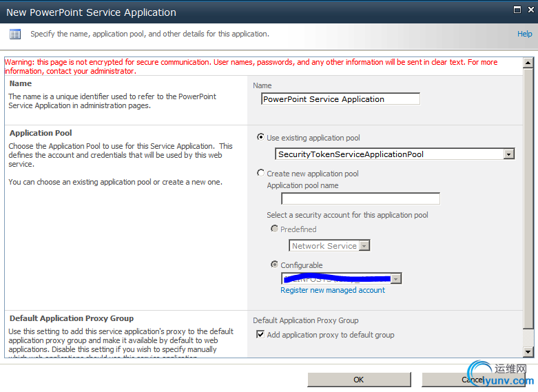
Task: Click Register new managed account link
Action: click(x=333, y=290)
